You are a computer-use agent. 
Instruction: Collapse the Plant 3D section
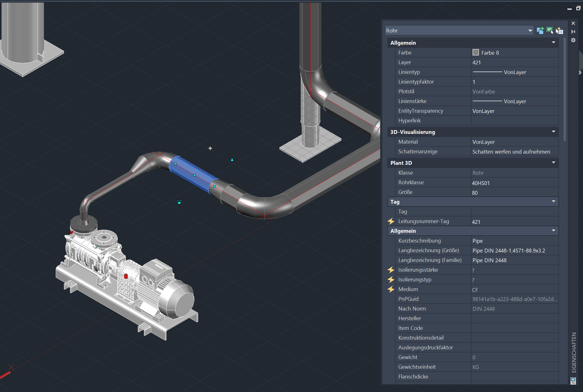pos(553,163)
